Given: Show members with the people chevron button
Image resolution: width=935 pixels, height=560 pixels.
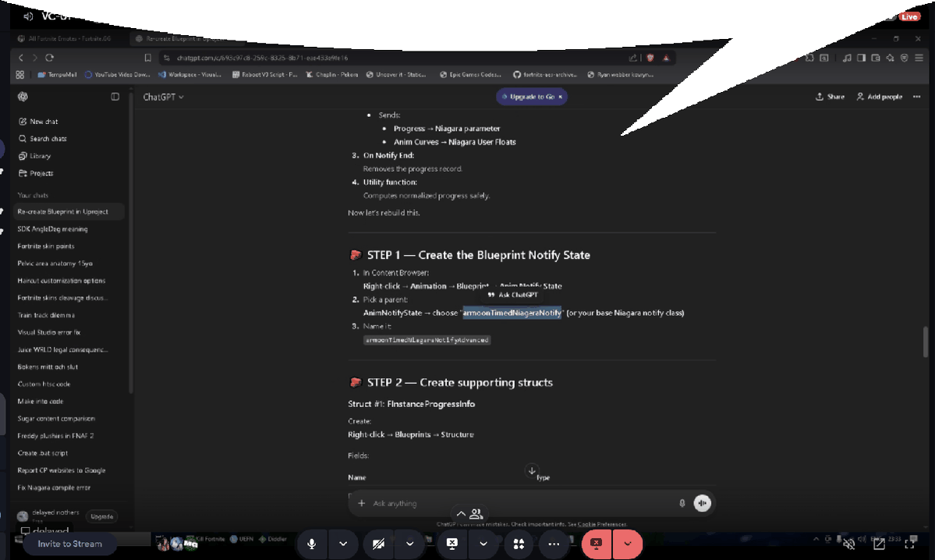Looking at the screenshot, I should [x=470, y=513].
